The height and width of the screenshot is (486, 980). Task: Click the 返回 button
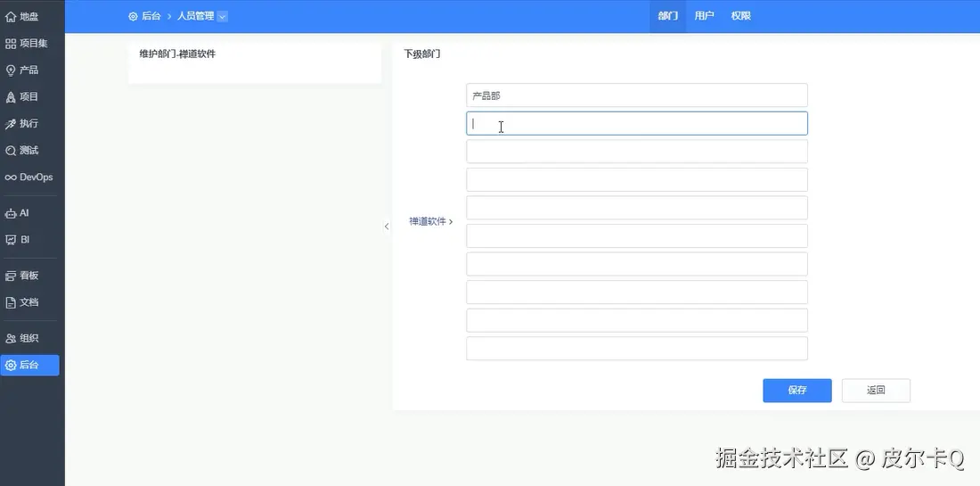877,391
